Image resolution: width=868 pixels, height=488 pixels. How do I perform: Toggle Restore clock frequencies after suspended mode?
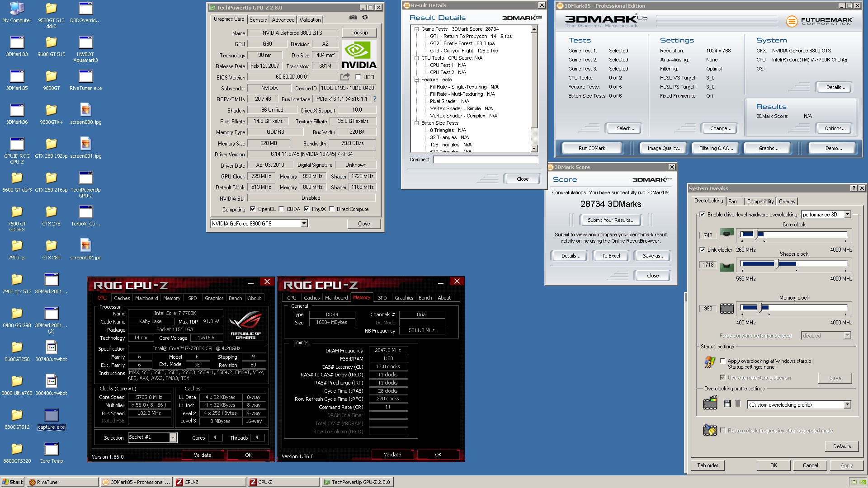click(x=722, y=431)
